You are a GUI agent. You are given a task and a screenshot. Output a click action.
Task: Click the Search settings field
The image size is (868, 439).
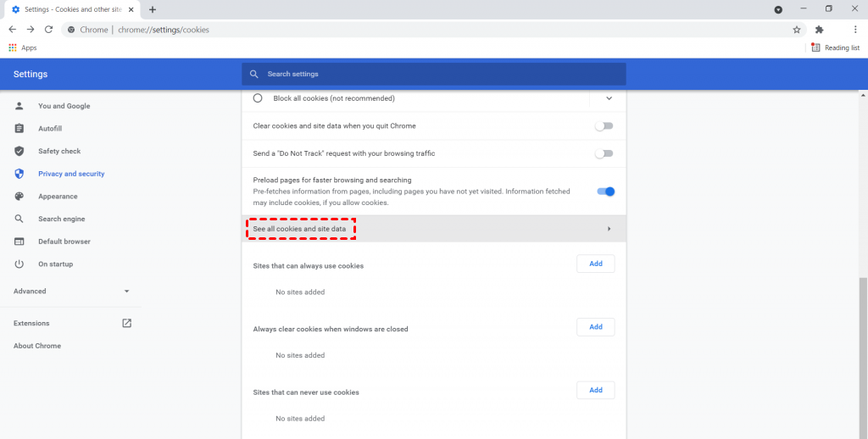[433, 75]
